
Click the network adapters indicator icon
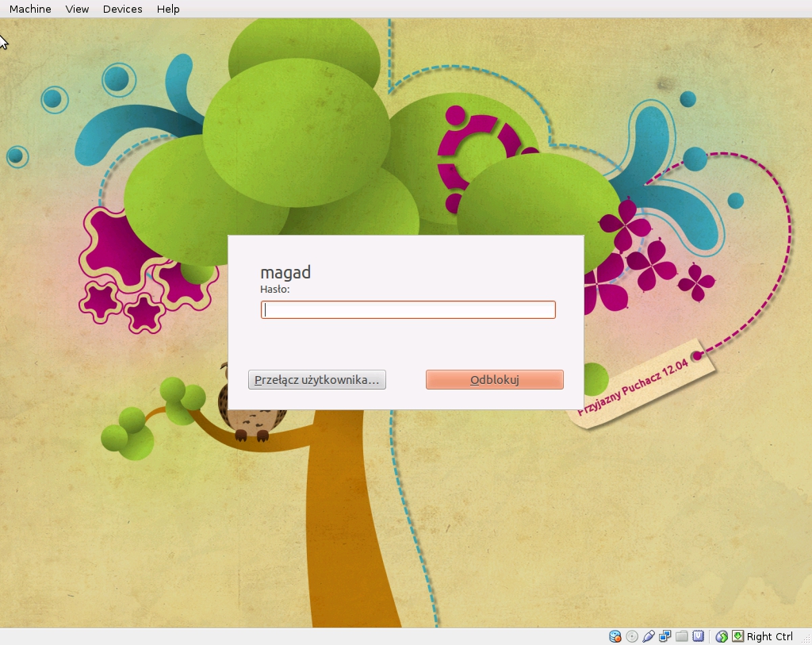pos(665,636)
